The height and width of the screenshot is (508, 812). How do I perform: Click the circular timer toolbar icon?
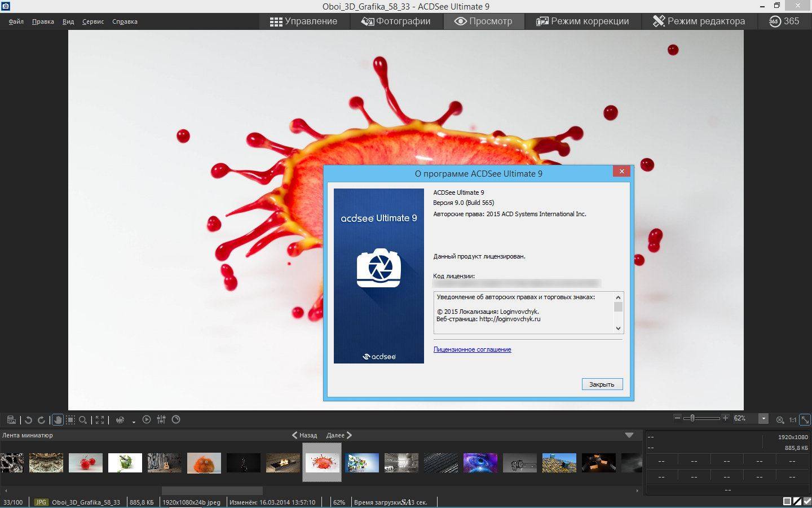point(176,419)
